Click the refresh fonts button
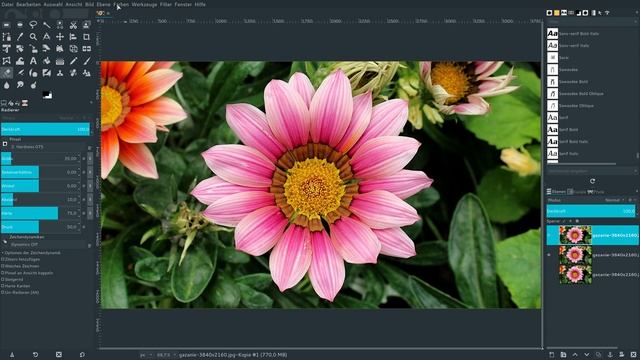The width and height of the screenshot is (640, 360). [592, 181]
